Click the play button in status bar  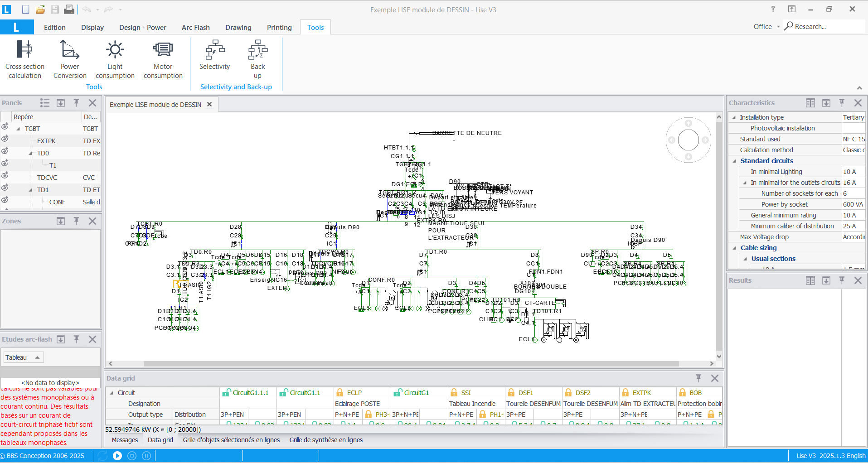(117, 456)
